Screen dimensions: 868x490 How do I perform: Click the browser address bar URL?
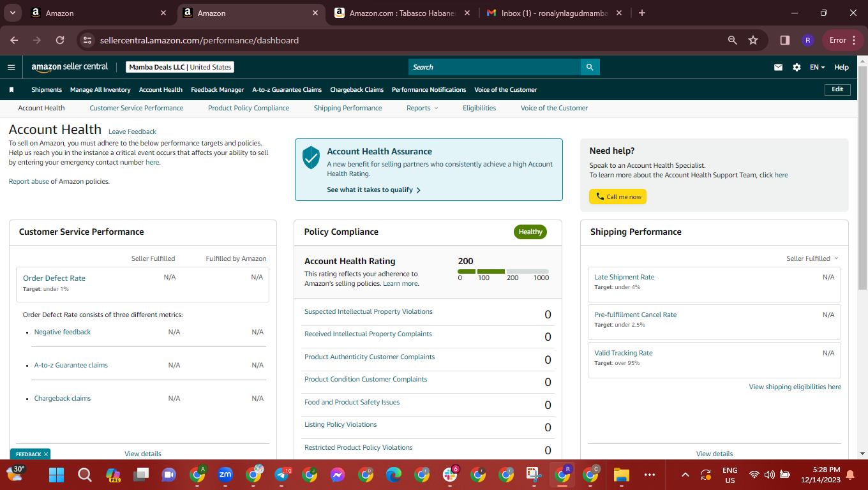pyautogui.click(x=199, y=40)
